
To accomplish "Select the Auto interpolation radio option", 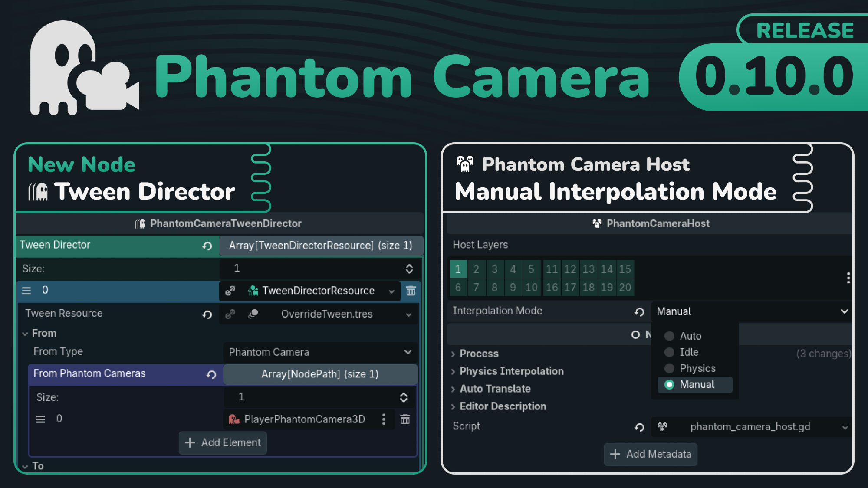I will click(x=690, y=336).
